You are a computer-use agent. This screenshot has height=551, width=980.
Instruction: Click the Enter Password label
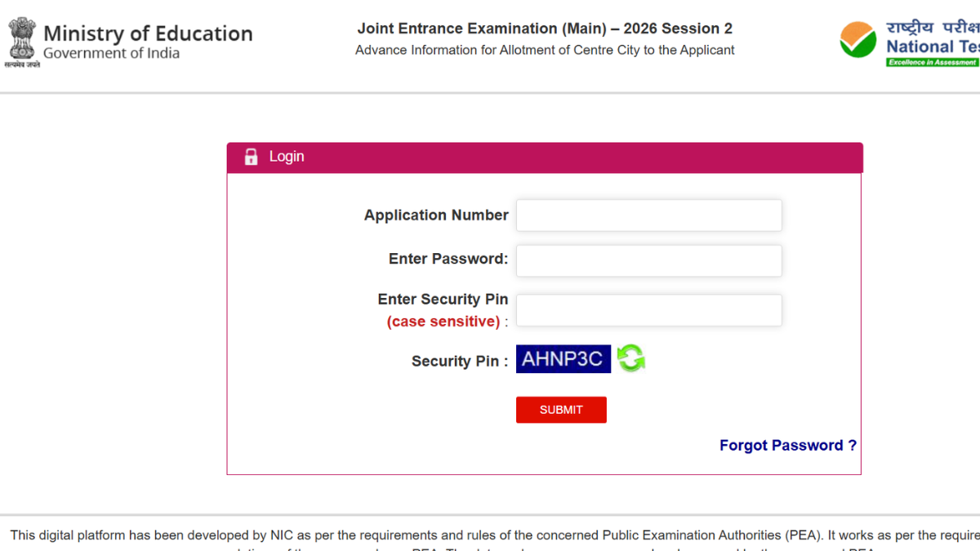pyautogui.click(x=448, y=259)
